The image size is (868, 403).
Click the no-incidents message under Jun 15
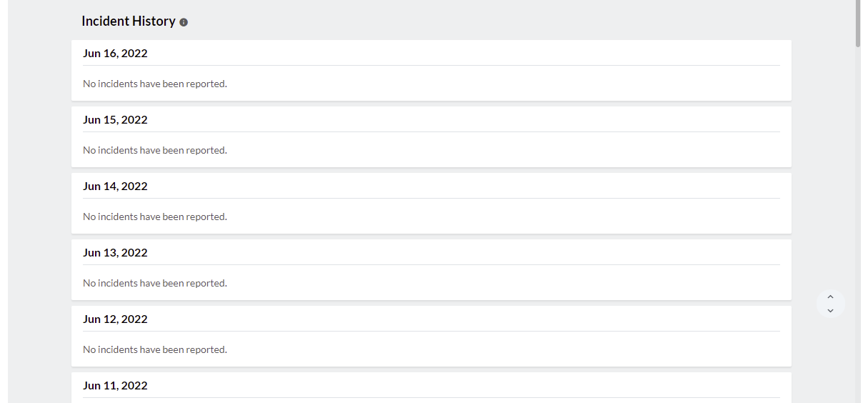click(155, 151)
